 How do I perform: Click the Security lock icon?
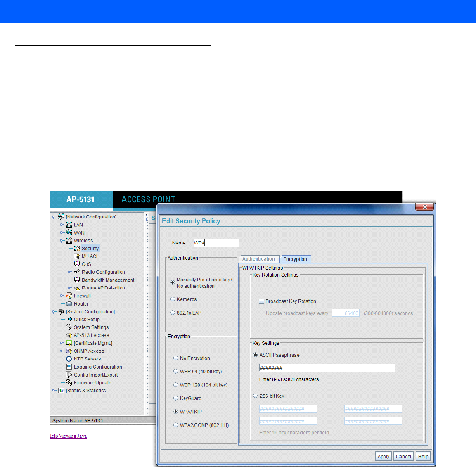77,249
